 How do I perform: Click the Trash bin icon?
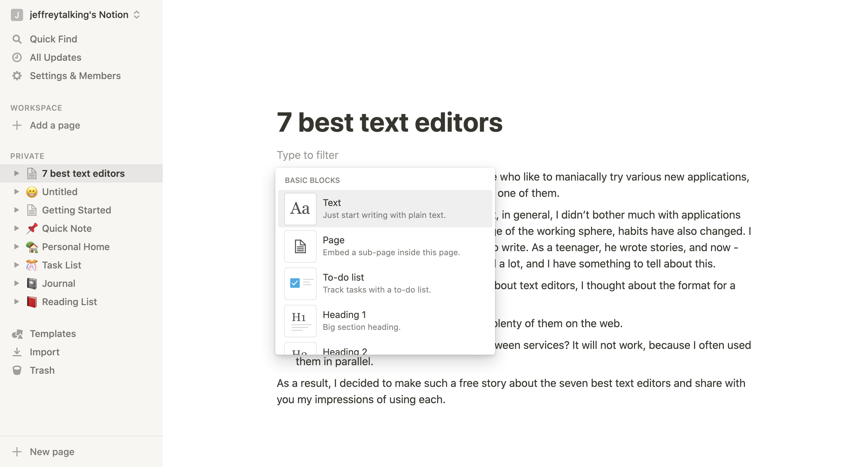point(17,370)
